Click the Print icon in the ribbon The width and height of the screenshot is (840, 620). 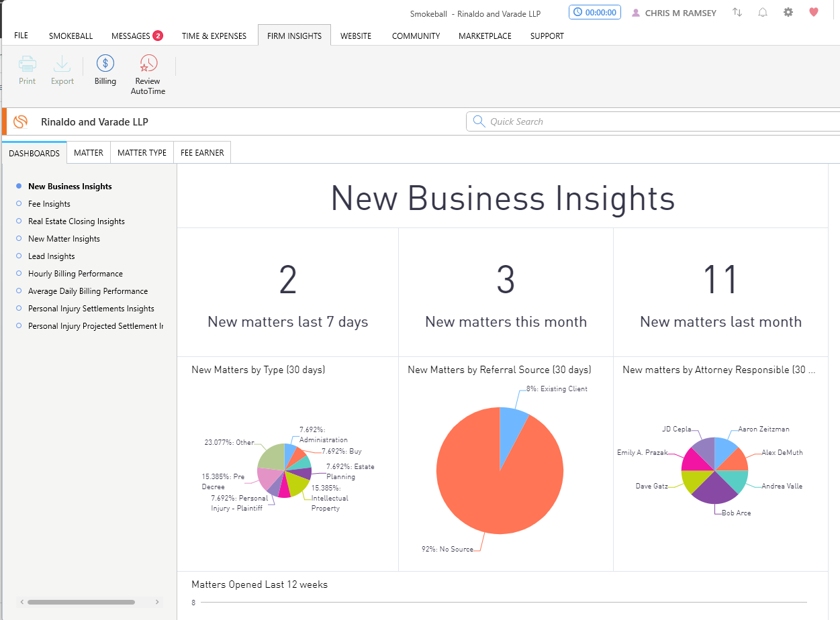click(28, 70)
